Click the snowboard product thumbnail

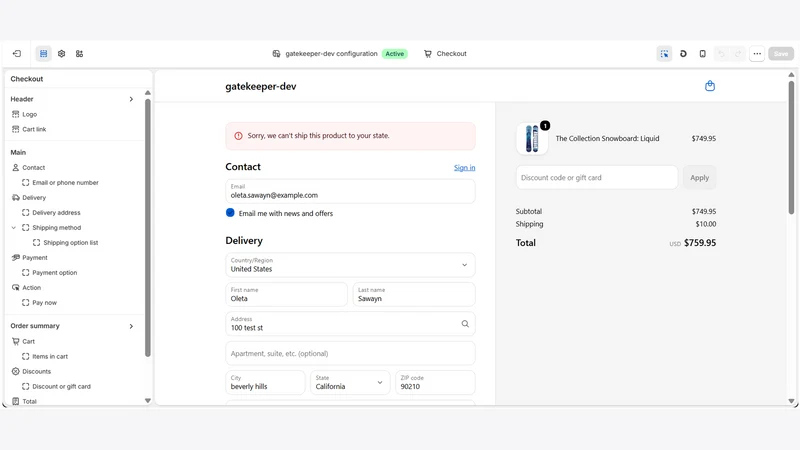pyautogui.click(x=532, y=139)
